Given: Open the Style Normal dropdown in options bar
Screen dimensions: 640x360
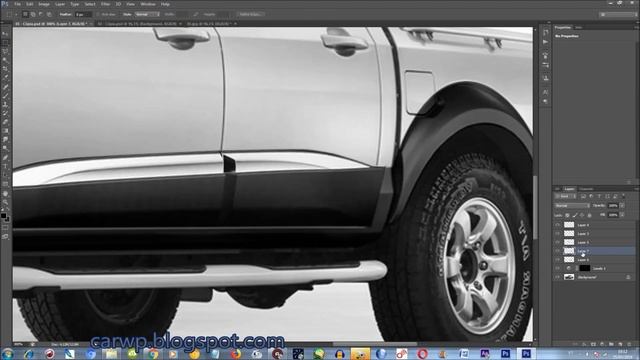Looking at the screenshot, I should (x=147, y=14).
